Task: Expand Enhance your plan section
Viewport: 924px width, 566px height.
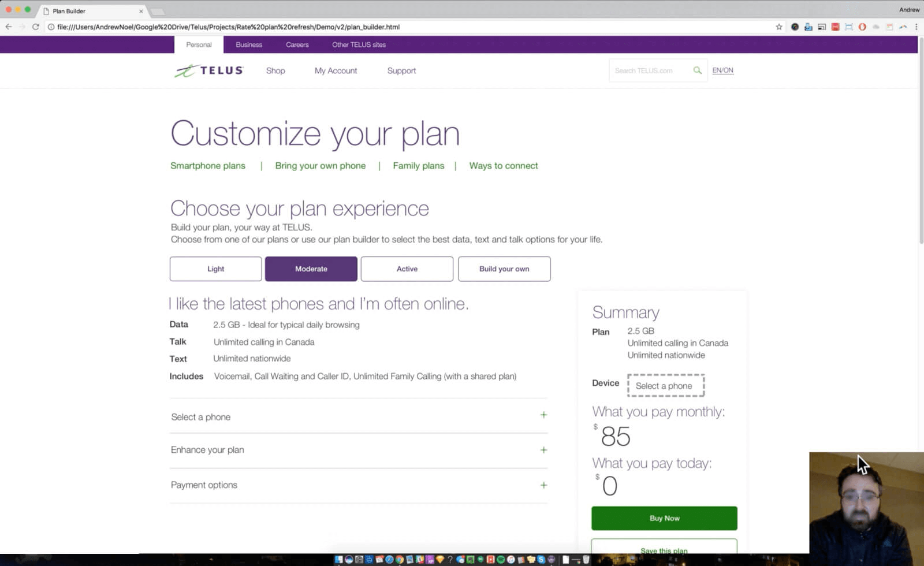Action: tap(359, 450)
